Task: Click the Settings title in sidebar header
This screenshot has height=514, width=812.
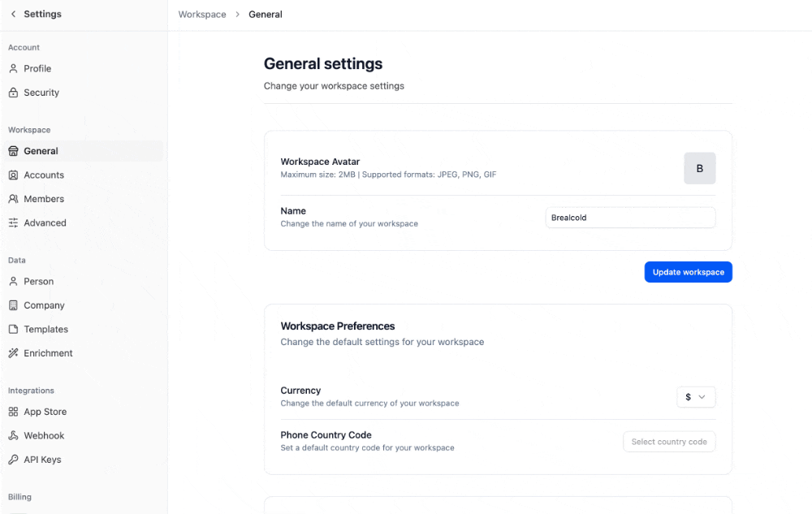Action: coord(42,14)
